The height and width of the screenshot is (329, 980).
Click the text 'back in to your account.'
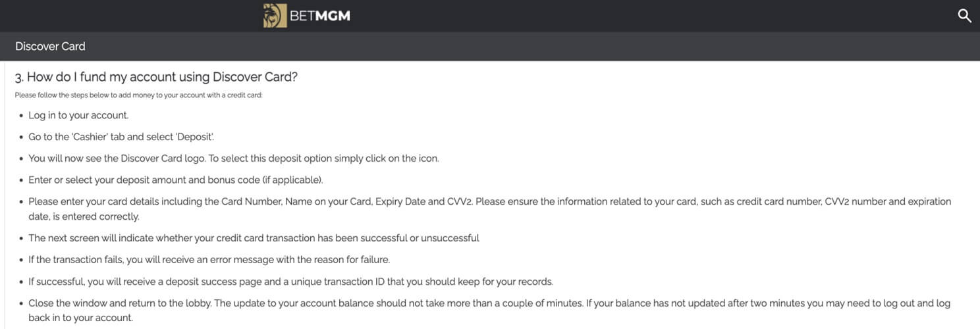pyautogui.click(x=80, y=318)
